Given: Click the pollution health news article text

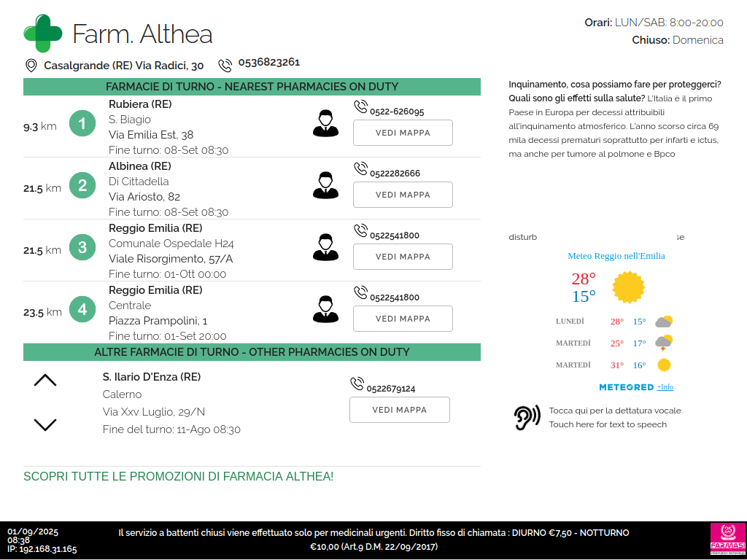Looking at the screenshot, I should coord(614,119).
